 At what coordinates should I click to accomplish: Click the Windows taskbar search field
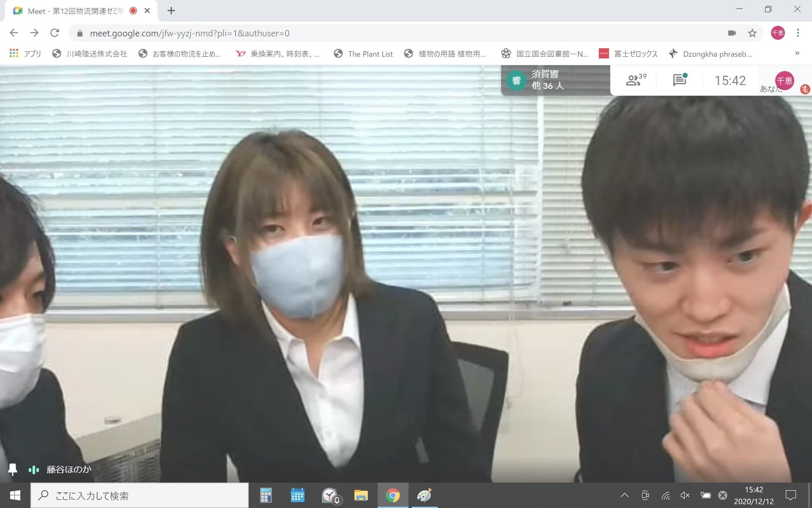pos(140,495)
